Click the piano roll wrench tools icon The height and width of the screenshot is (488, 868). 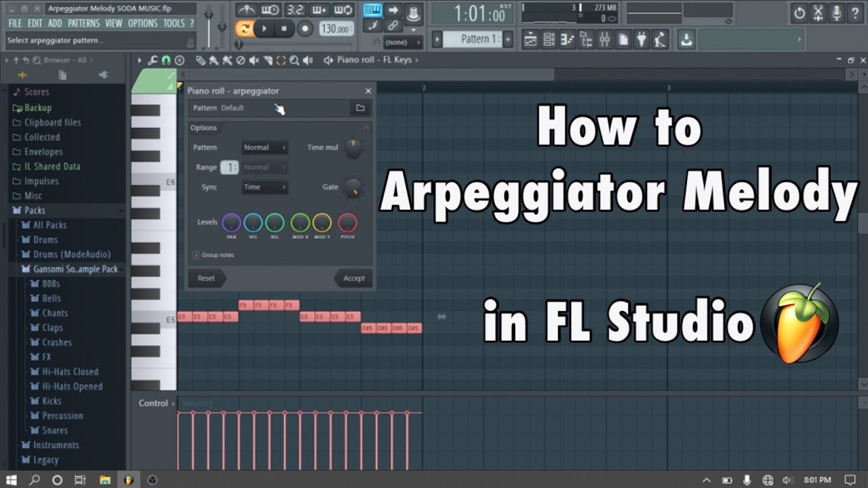[x=153, y=60]
